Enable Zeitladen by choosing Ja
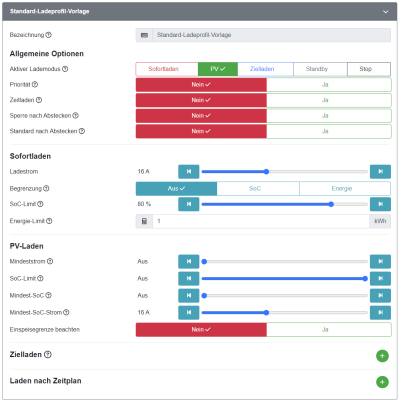 pos(329,100)
